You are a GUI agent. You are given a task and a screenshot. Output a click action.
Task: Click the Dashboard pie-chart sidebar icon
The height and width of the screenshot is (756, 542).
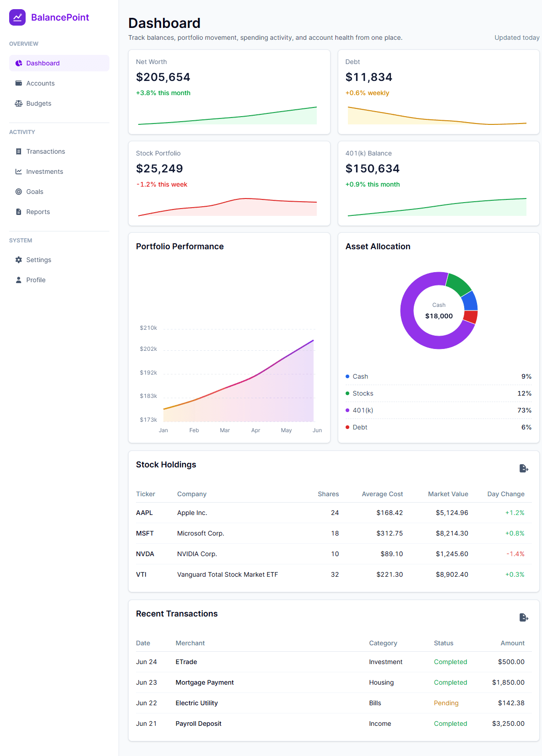19,63
